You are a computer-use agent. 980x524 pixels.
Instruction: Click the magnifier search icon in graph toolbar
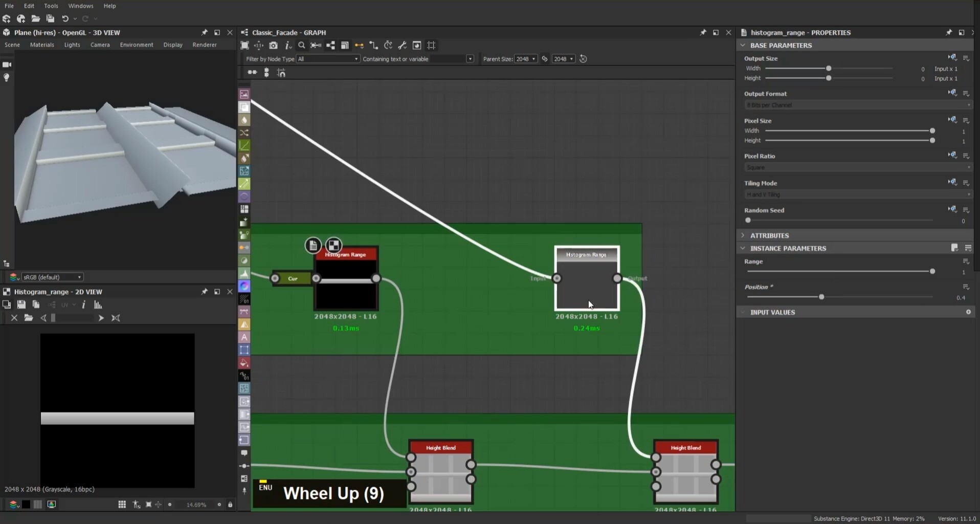(302, 46)
